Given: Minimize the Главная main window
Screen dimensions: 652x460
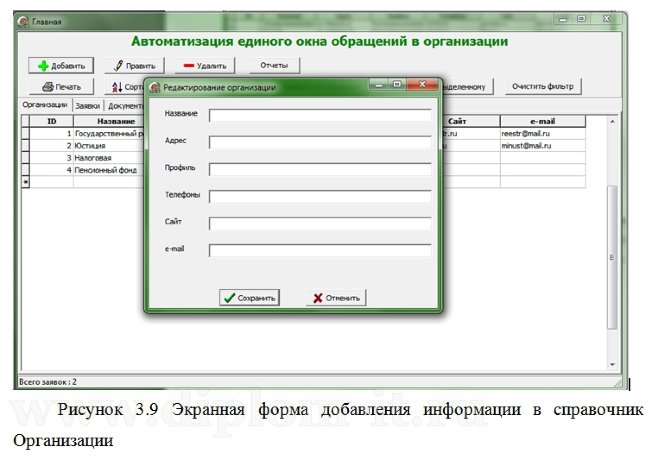Looking at the screenshot, I should 563,19.
